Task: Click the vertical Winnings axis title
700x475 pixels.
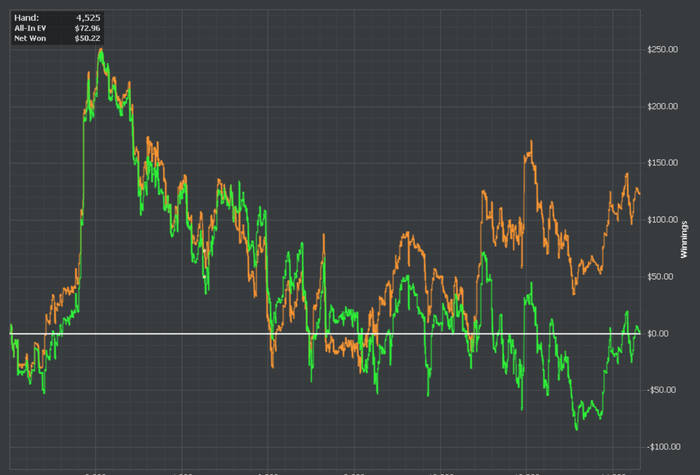Action: (684, 239)
